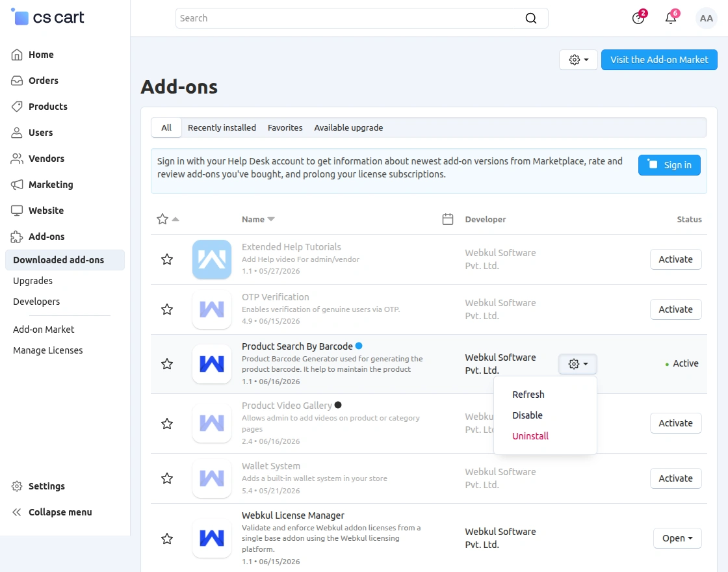This screenshot has width=728, height=572.
Task: Open the Wallet System add-on name
Action: pos(270,465)
